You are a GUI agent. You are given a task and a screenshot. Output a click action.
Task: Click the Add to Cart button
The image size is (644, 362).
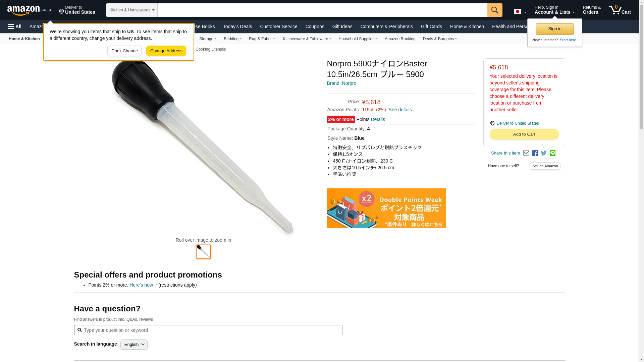coord(524,134)
